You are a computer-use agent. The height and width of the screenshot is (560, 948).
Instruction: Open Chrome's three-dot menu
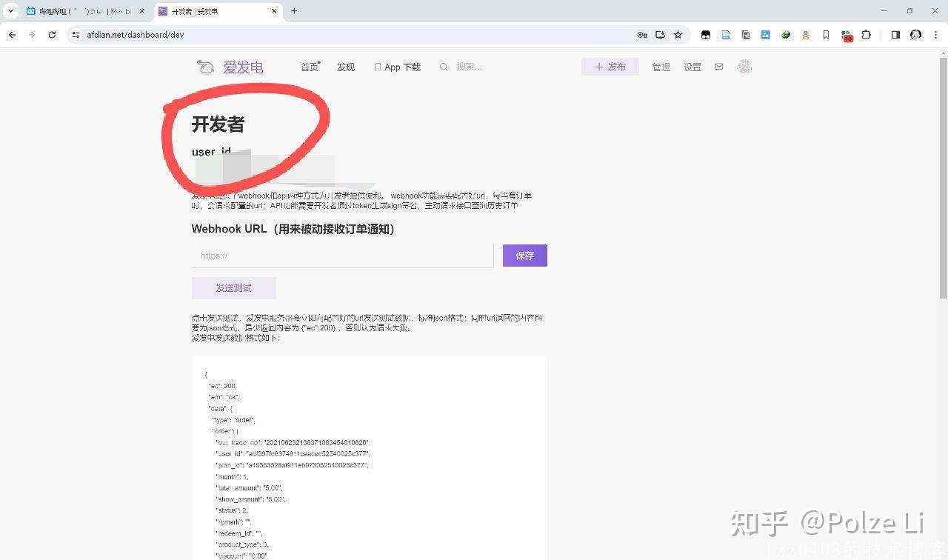pos(936,35)
